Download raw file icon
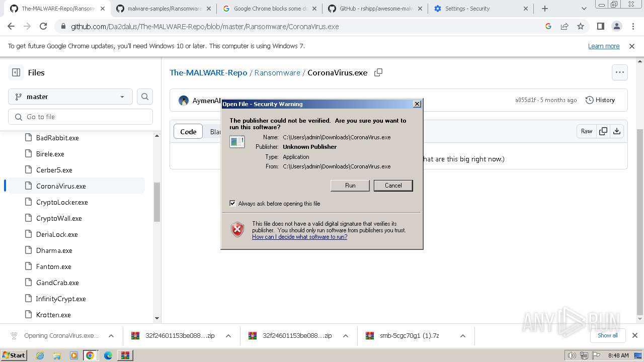 [x=617, y=131]
